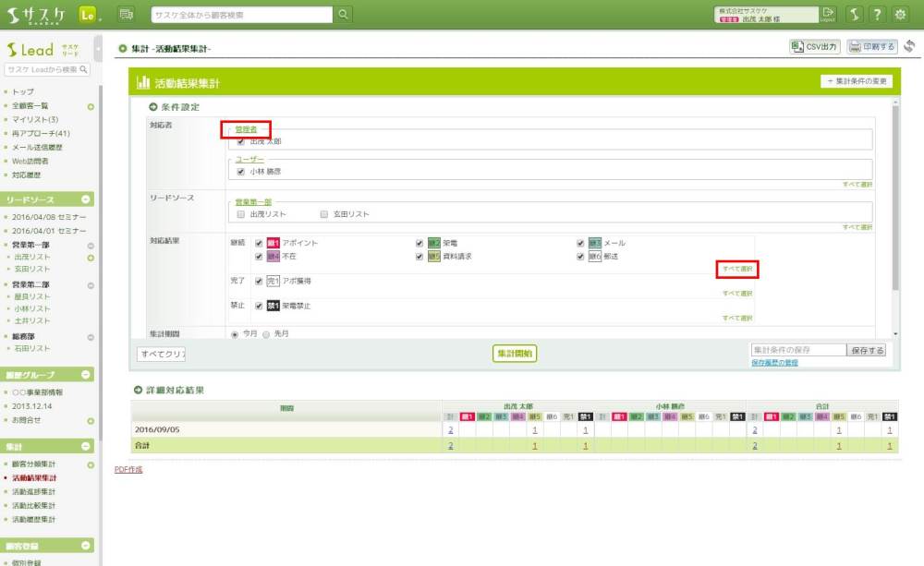The width and height of the screenshot is (924, 566).
Task: Click the 管理者 group link
Action: pos(246,129)
